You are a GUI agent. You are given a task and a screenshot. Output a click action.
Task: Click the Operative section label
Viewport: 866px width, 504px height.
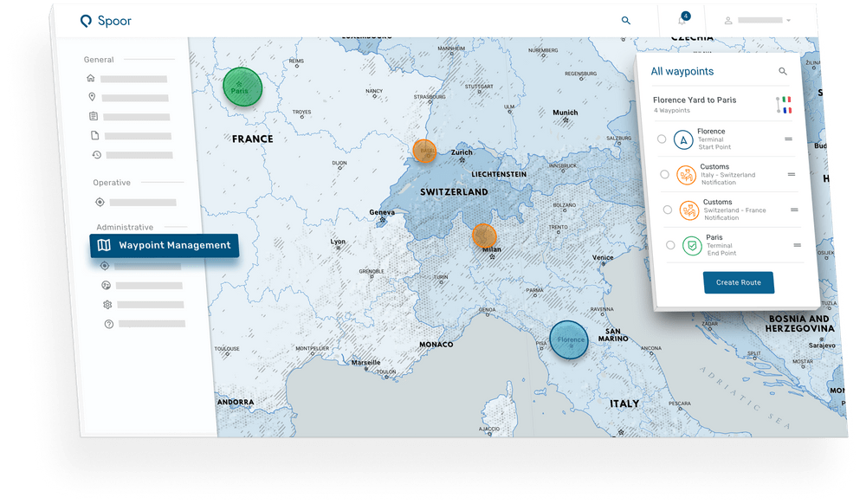click(x=112, y=183)
